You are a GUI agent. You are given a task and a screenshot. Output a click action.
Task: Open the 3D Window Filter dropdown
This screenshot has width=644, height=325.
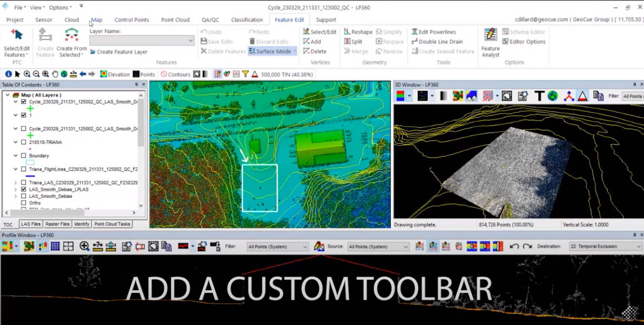tap(632, 96)
